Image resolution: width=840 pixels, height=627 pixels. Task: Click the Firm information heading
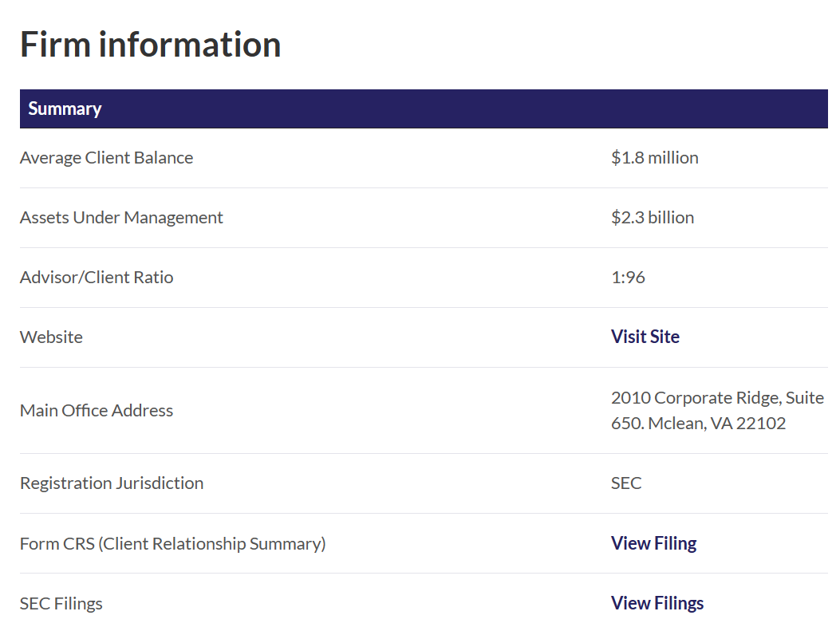click(x=150, y=44)
